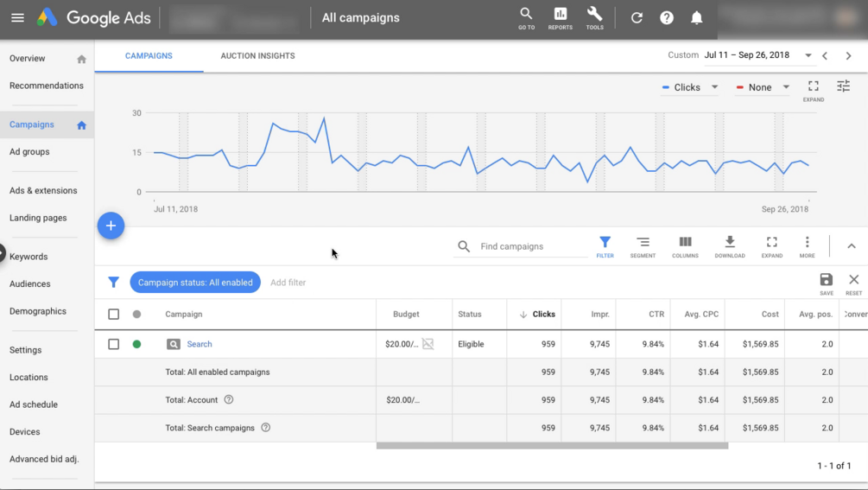Click the search campaign type icon

coord(174,345)
